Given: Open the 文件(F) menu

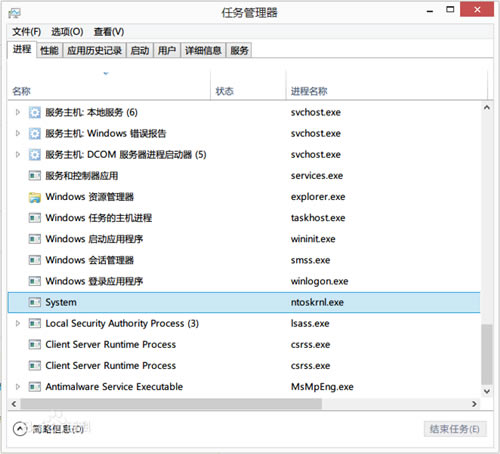Looking at the screenshot, I should [x=27, y=32].
